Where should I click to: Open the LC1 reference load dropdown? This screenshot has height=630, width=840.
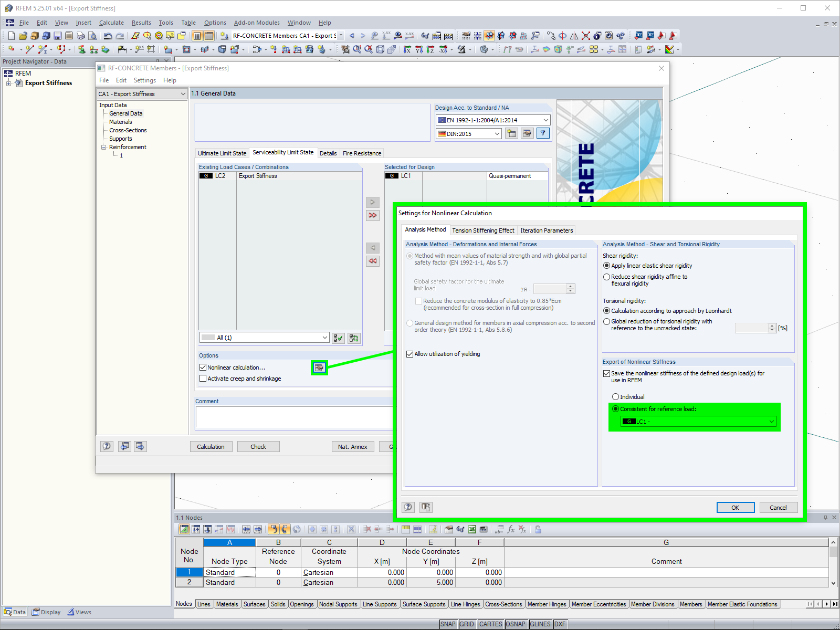pyautogui.click(x=698, y=422)
